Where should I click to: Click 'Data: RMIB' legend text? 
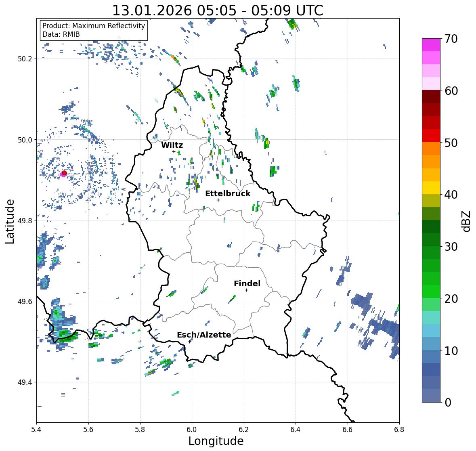click(x=61, y=34)
